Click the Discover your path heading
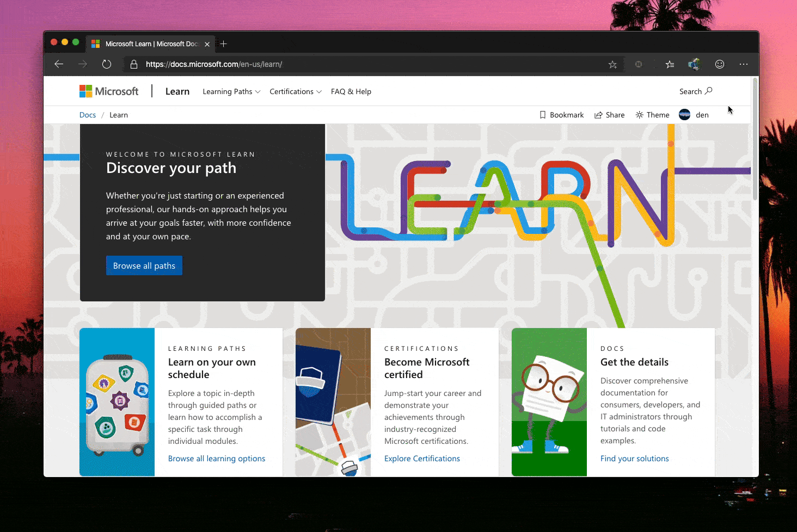797x532 pixels. 171,168
